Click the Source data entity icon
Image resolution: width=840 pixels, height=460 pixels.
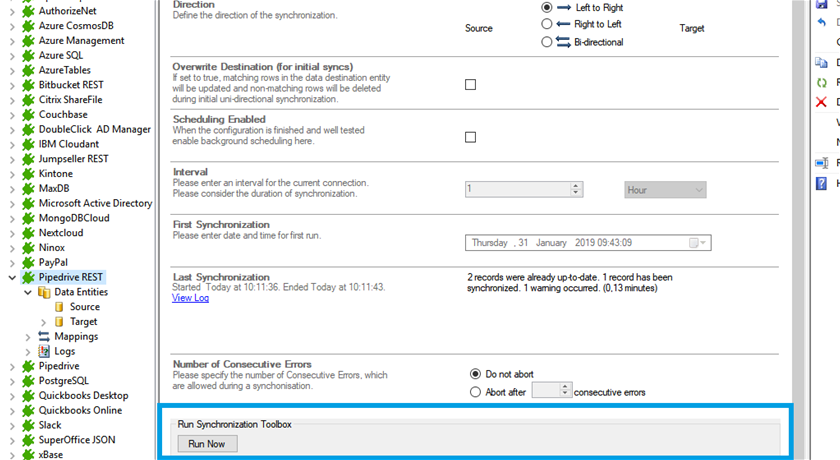(x=59, y=307)
